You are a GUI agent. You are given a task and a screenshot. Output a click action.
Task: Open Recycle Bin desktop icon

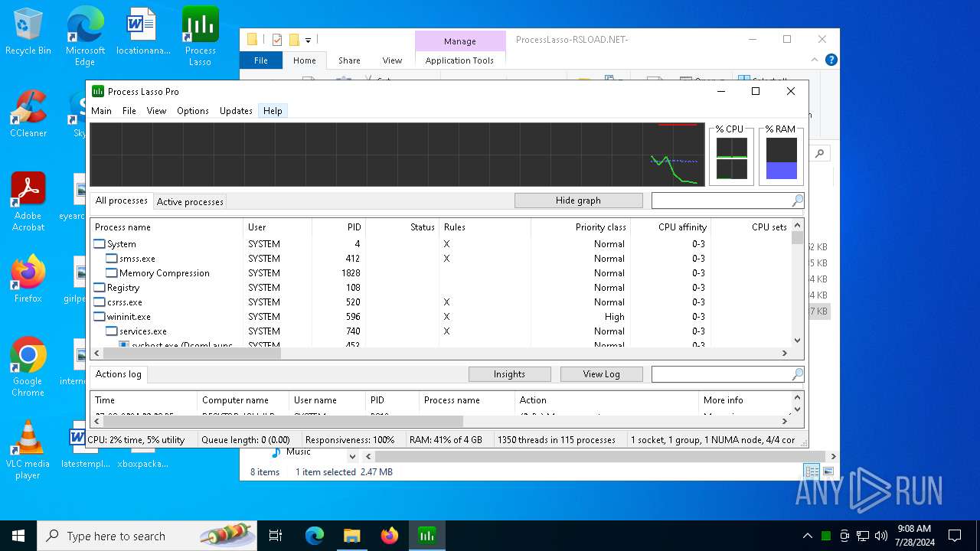pos(28,32)
